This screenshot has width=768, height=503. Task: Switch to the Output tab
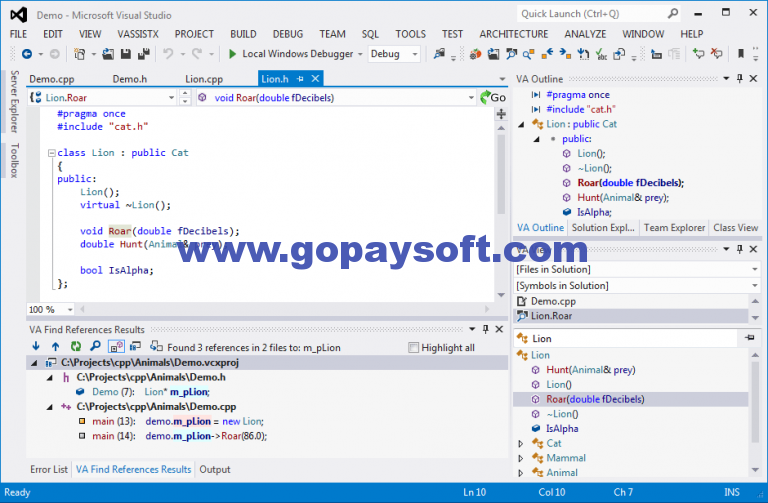click(215, 469)
